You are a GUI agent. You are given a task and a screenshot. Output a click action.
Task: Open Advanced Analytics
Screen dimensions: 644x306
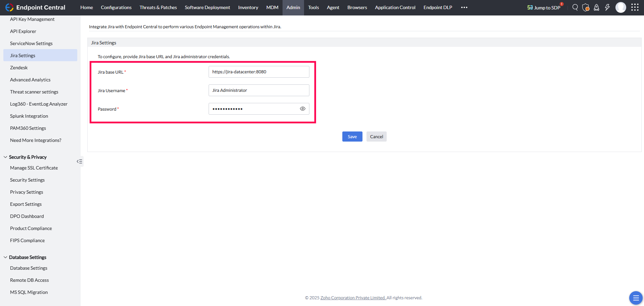[30, 80]
